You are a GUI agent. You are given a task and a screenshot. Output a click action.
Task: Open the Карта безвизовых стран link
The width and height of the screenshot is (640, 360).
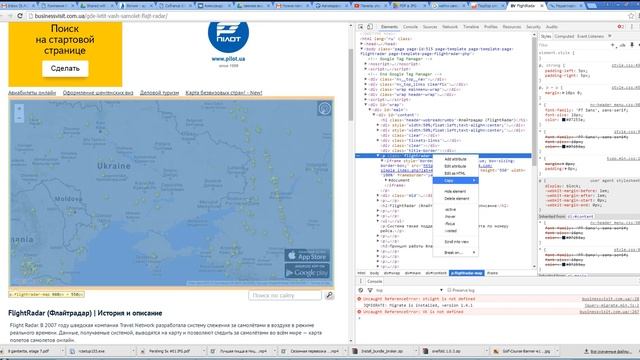click(224, 93)
